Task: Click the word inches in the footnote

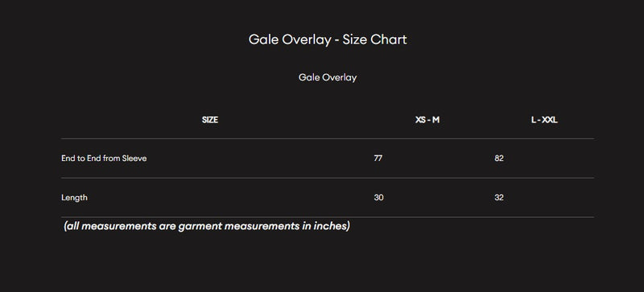Action: (332, 226)
